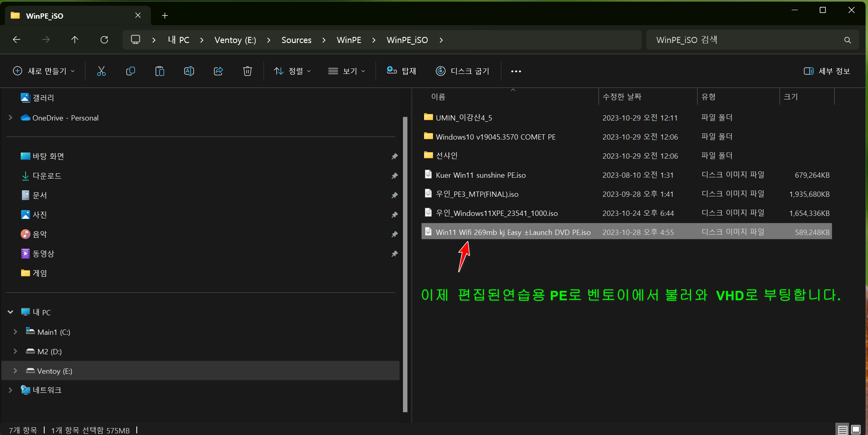
Task: Click the Share icon
Action: pyautogui.click(x=218, y=71)
